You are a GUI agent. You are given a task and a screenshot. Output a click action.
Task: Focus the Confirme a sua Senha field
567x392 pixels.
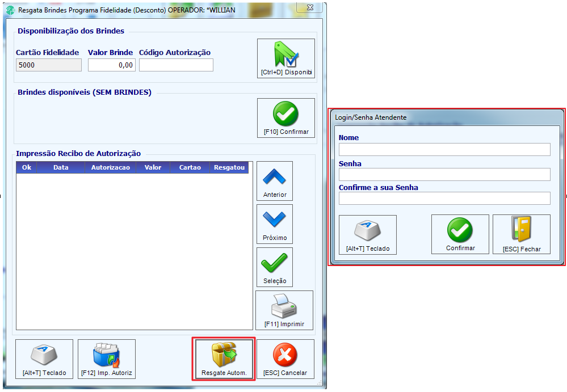444,199
